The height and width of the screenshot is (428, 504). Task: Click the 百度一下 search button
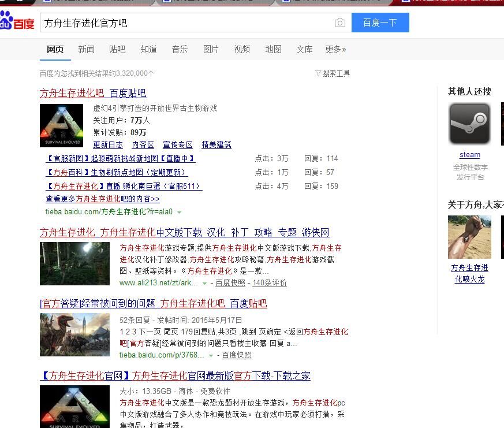pos(380,23)
